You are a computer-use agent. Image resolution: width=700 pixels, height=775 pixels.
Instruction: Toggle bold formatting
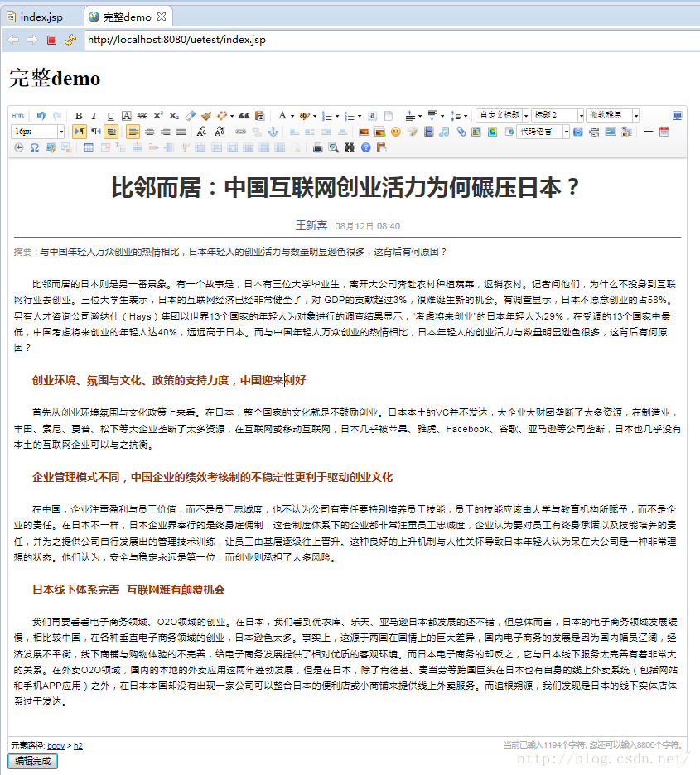click(79, 116)
